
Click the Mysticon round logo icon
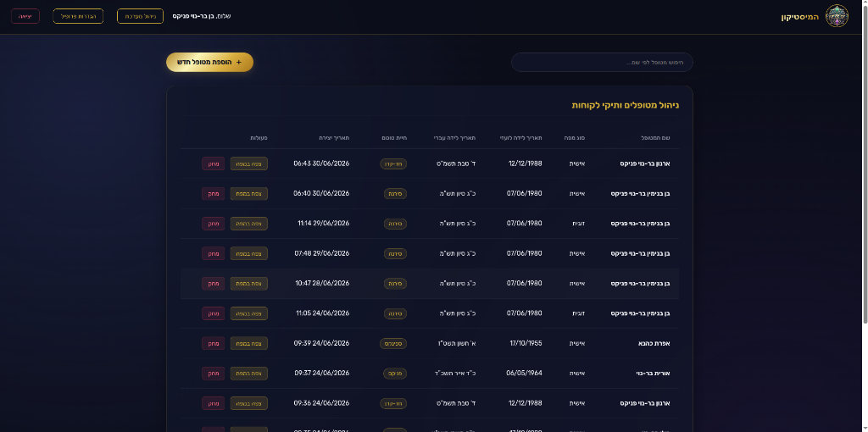tap(837, 16)
